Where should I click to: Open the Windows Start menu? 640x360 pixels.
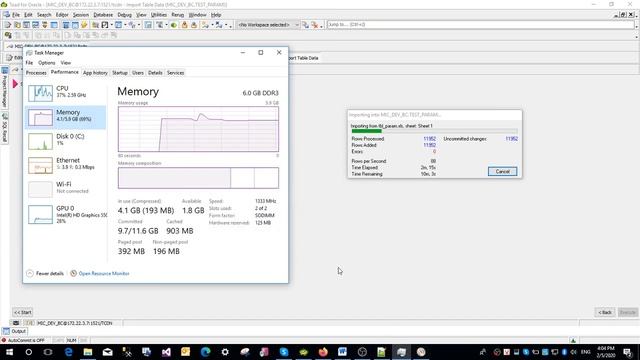pyautogui.click(x=9, y=352)
